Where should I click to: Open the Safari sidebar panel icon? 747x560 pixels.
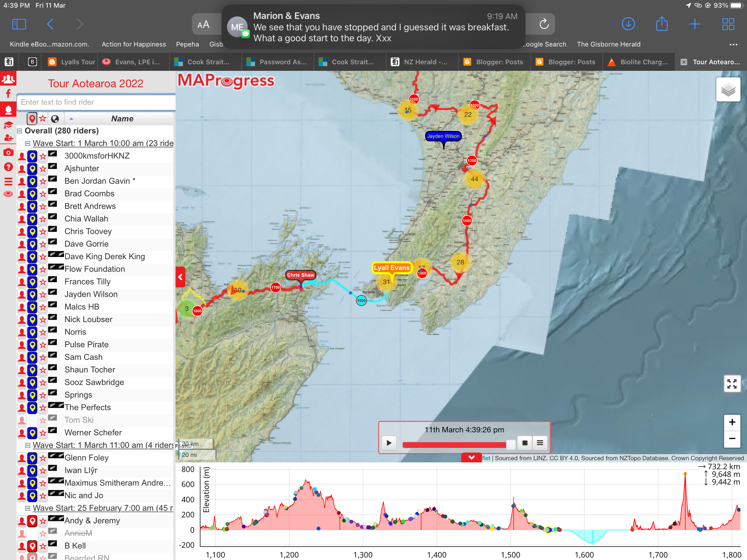pyautogui.click(x=19, y=24)
